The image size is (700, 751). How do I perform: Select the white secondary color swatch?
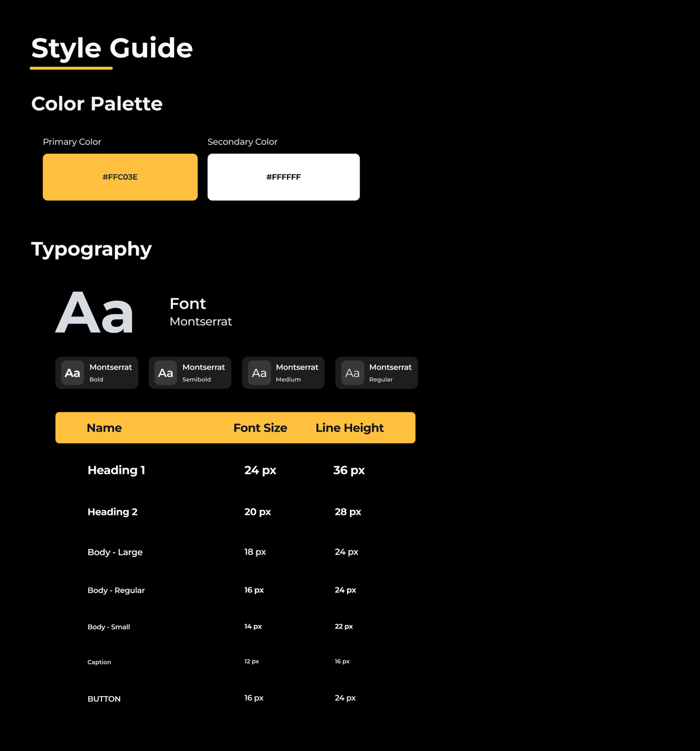(x=283, y=177)
